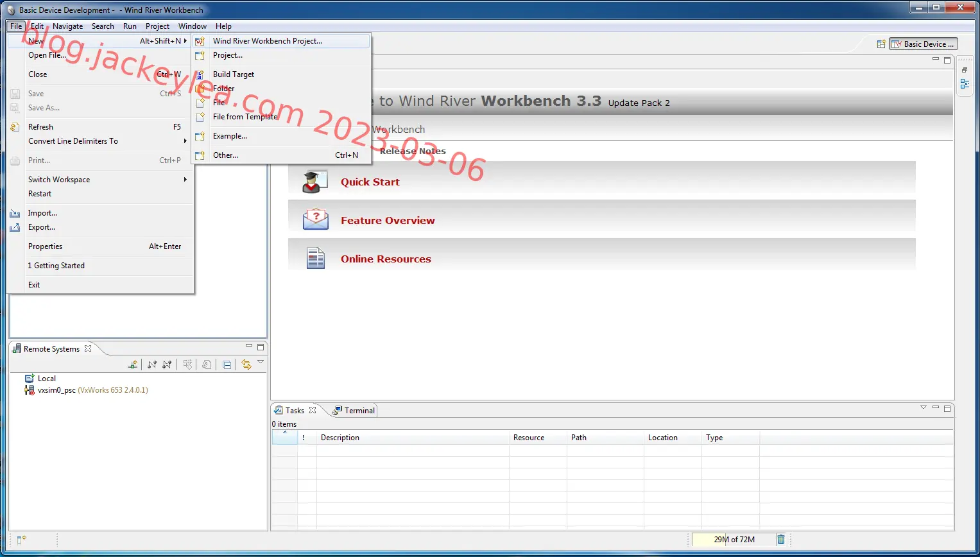Sort tasks by Description column
The image size is (980, 557).
(x=413, y=438)
